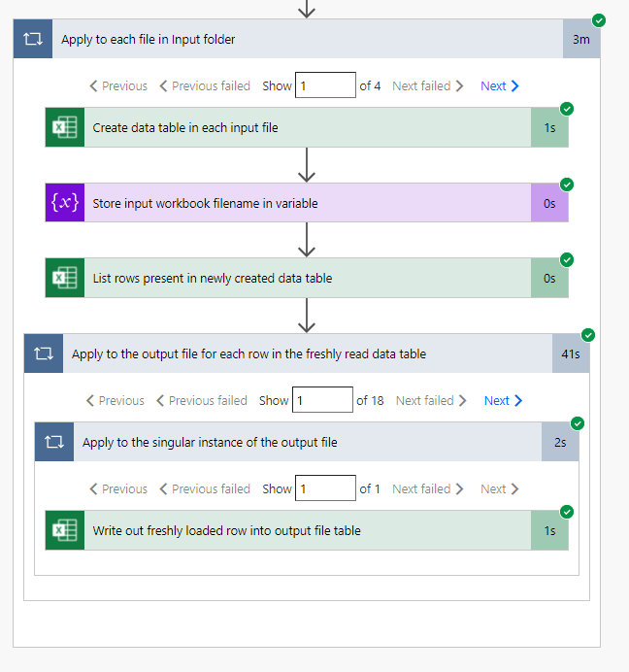Click Excel icon on Create data table action
The image size is (629, 672).
[x=64, y=127]
